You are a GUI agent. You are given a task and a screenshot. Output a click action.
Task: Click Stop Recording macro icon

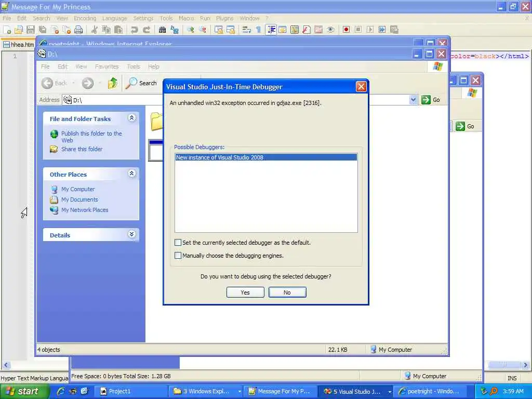pyautogui.click(x=358, y=30)
